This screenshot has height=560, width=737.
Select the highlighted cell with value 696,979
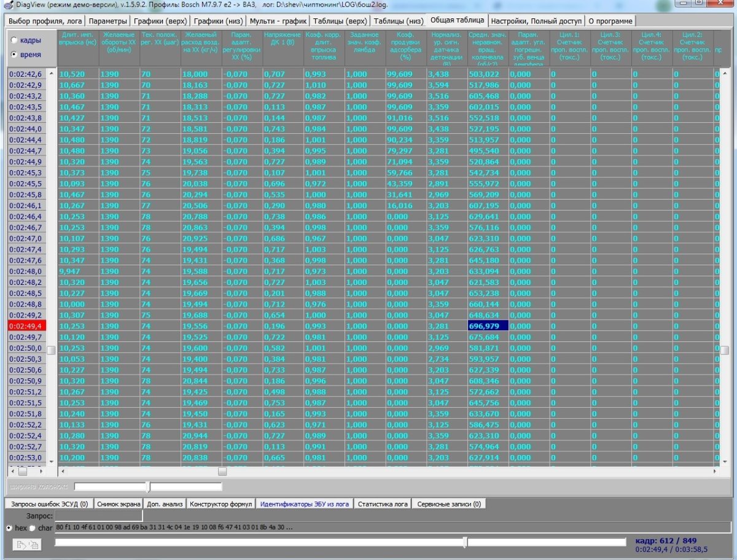click(x=488, y=326)
